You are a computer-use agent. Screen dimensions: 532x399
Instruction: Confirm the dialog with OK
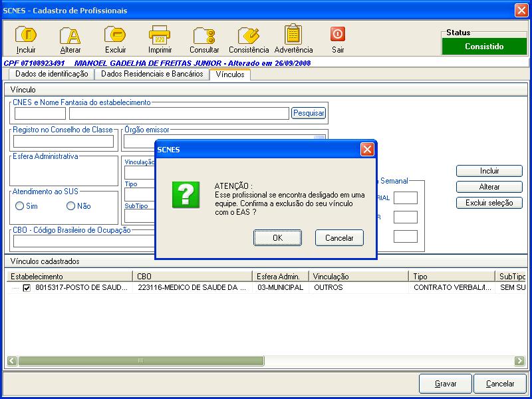pos(277,238)
